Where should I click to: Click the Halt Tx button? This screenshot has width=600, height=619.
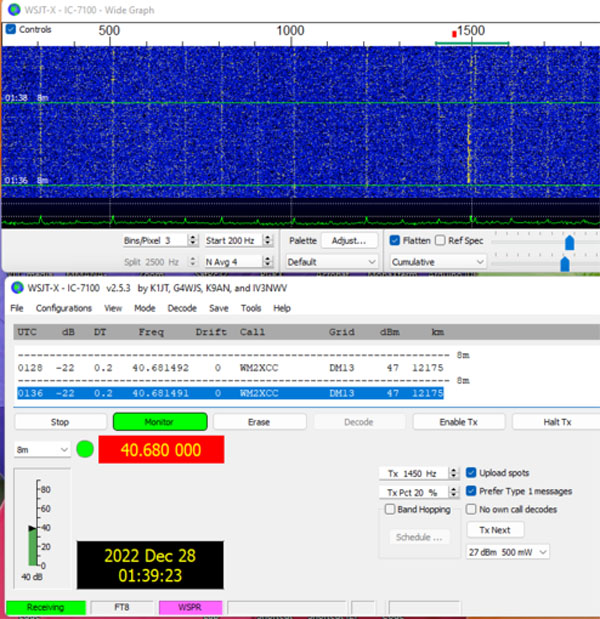[x=557, y=422]
